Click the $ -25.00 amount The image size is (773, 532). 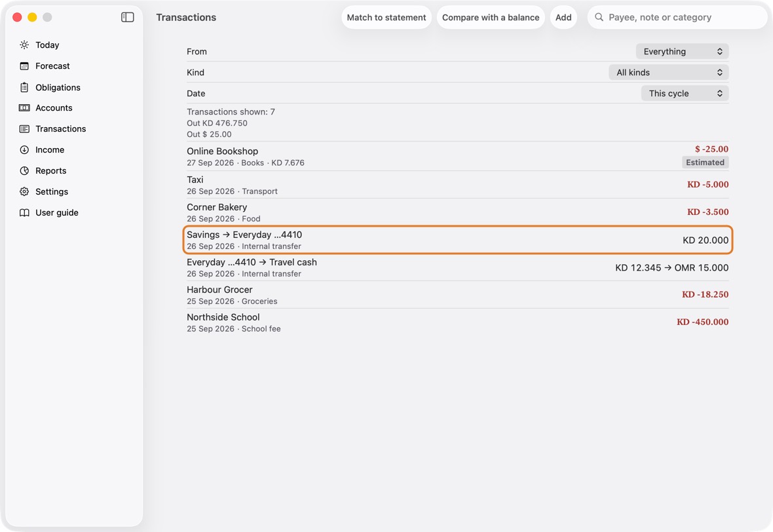(x=711, y=149)
